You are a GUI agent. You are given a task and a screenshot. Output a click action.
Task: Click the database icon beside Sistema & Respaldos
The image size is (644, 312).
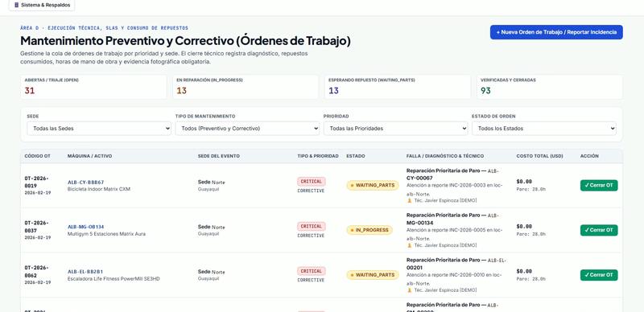click(x=16, y=6)
